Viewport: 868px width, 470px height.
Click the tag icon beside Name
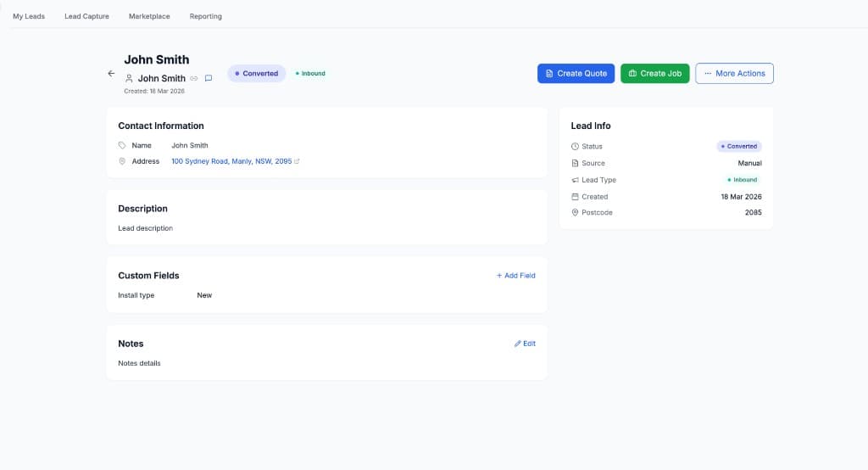122,145
